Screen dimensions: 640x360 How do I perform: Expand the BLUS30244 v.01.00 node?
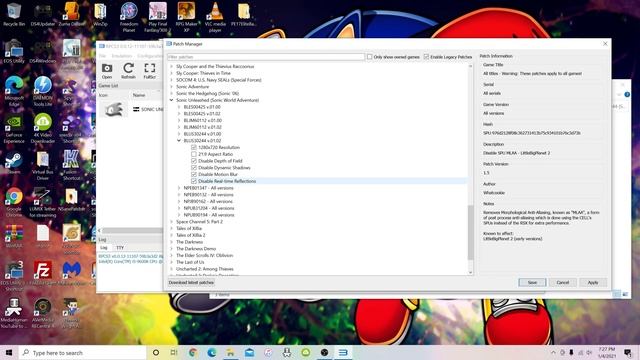point(179,134)
